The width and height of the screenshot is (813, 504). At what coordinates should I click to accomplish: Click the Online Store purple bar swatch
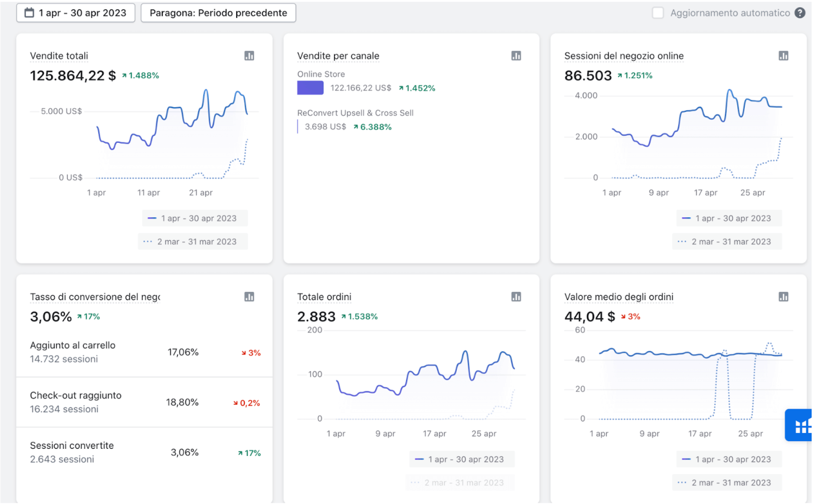point(310,88)
